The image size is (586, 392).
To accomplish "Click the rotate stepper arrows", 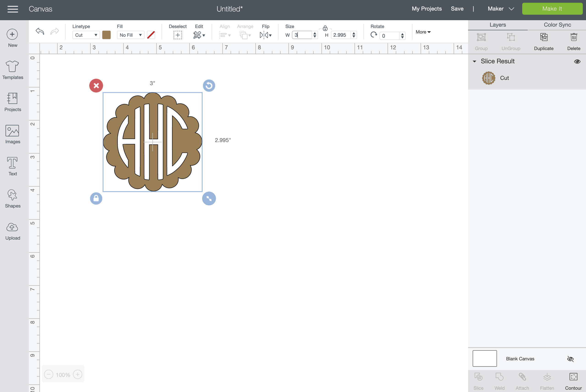I will point(402,36).
